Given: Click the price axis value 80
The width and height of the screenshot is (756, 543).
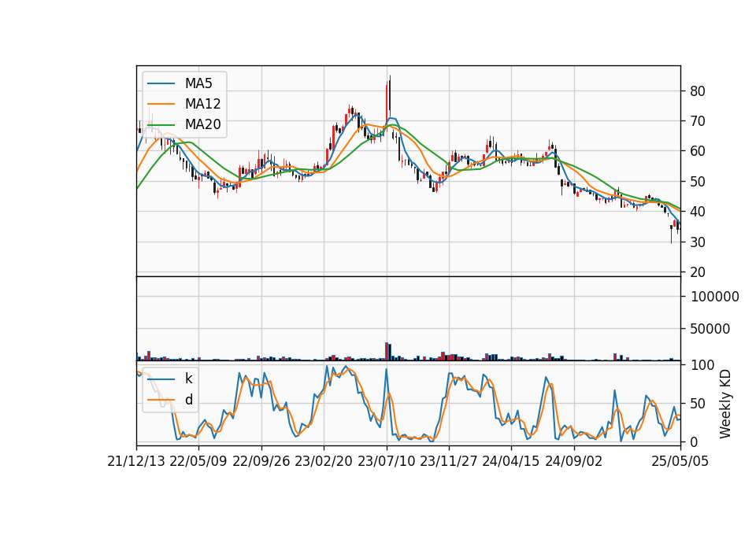Looking at the screenshot, I should tap(698, 91).
